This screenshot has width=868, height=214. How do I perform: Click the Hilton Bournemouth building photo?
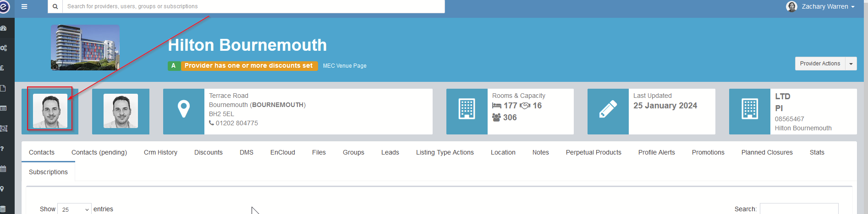point(85,48)
